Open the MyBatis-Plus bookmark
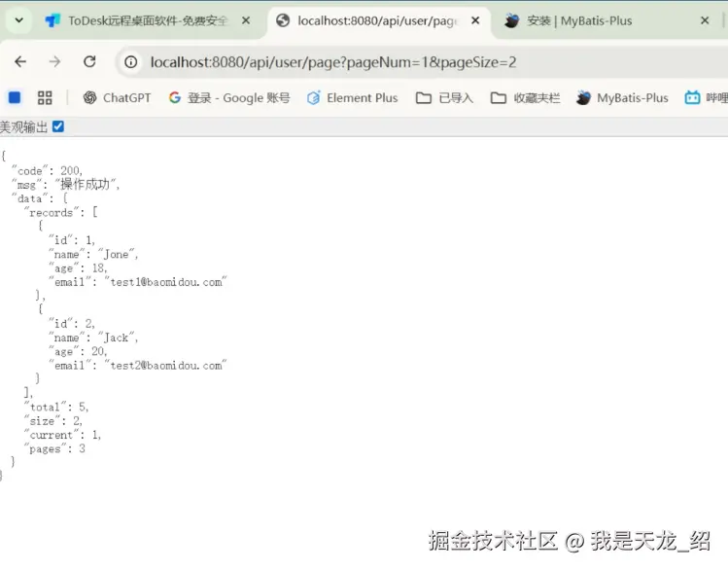 click(x=622, y=97)
